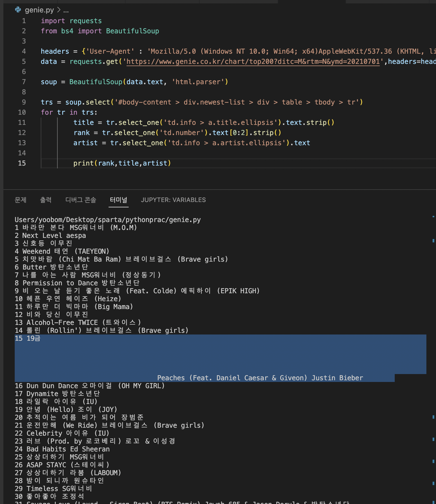The image size is (436, 504).
Task: Click the 'print' call on line 15
Action: click(84, 163)
